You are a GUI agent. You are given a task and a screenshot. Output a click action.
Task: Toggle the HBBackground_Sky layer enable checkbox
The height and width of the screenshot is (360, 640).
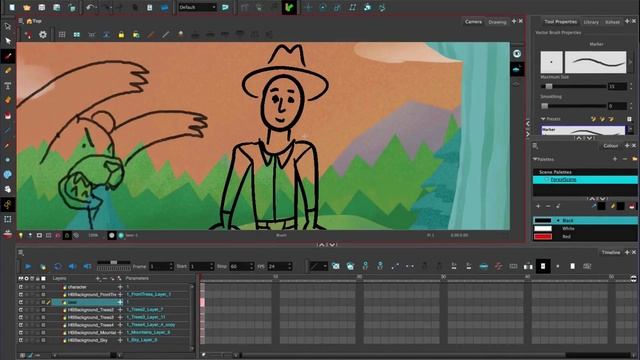pos(21,340)
